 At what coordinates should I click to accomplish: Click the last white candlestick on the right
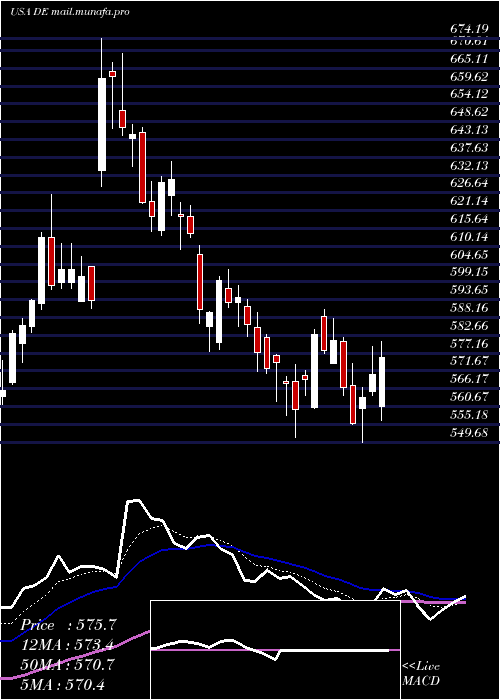point(382,382)
